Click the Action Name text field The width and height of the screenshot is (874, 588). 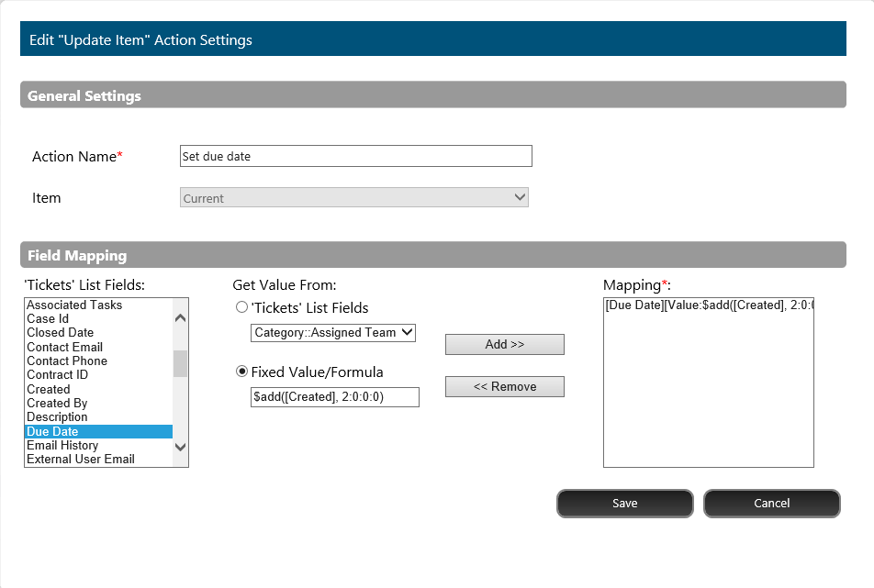355,157
